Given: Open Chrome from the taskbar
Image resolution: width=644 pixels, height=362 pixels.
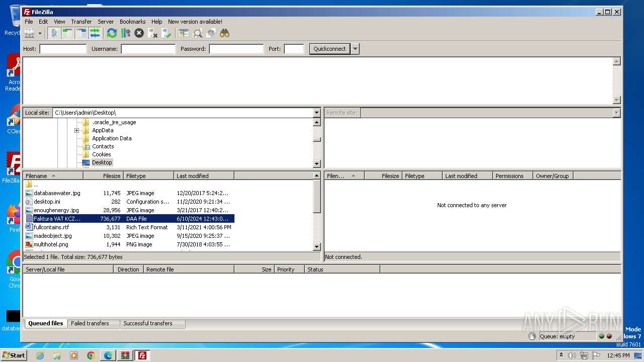Looking at the screenshot, I should 91,355.
